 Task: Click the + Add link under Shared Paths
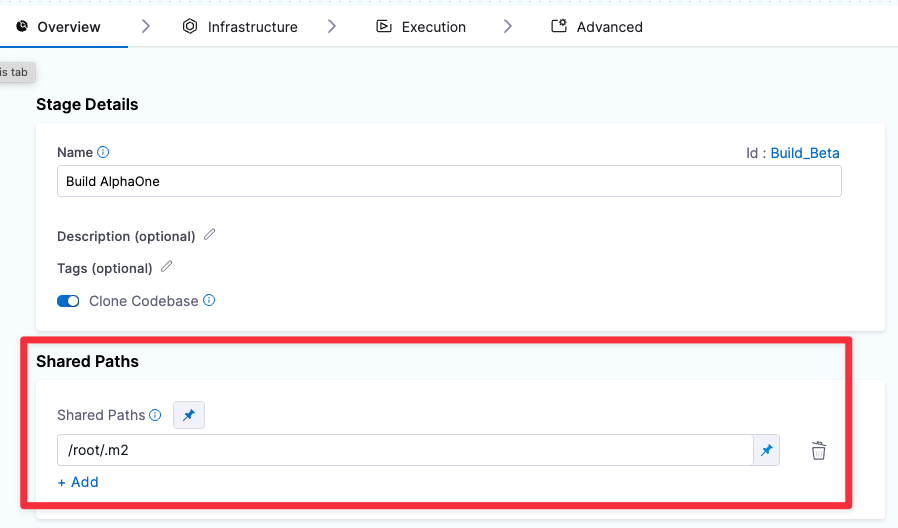pos(78,482)
